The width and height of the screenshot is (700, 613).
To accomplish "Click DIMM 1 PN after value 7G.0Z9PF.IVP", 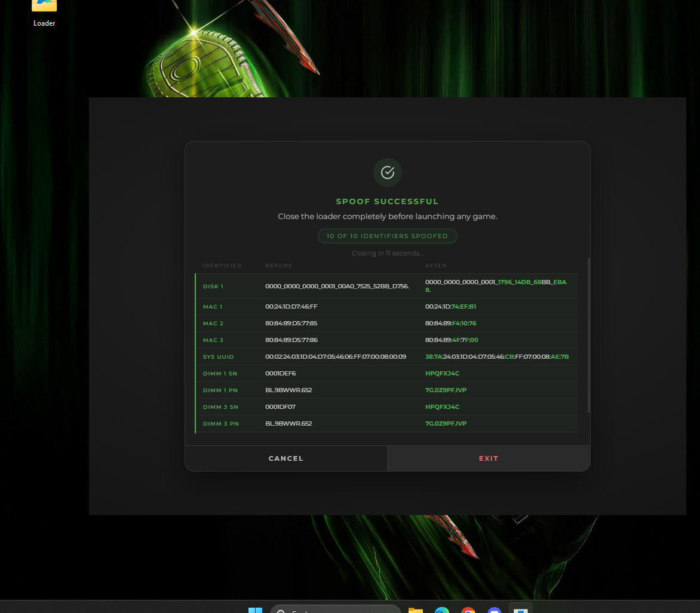I will pyautogui.click(x=446, y=390).
